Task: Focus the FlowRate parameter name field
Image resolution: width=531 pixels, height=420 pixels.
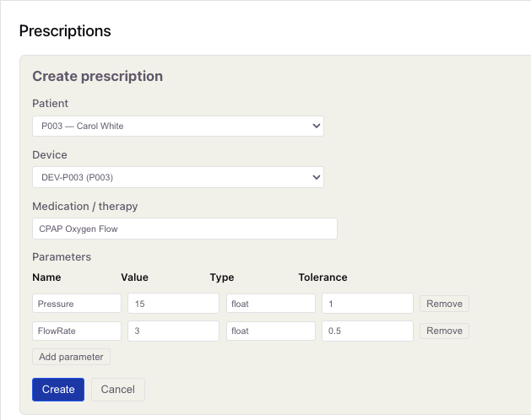Action: tap(77, 331)
